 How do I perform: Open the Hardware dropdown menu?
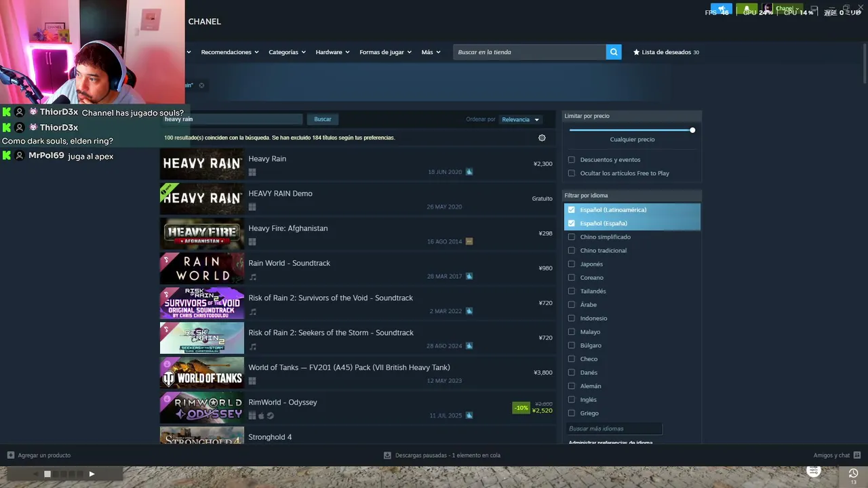[x=332, y=52]
